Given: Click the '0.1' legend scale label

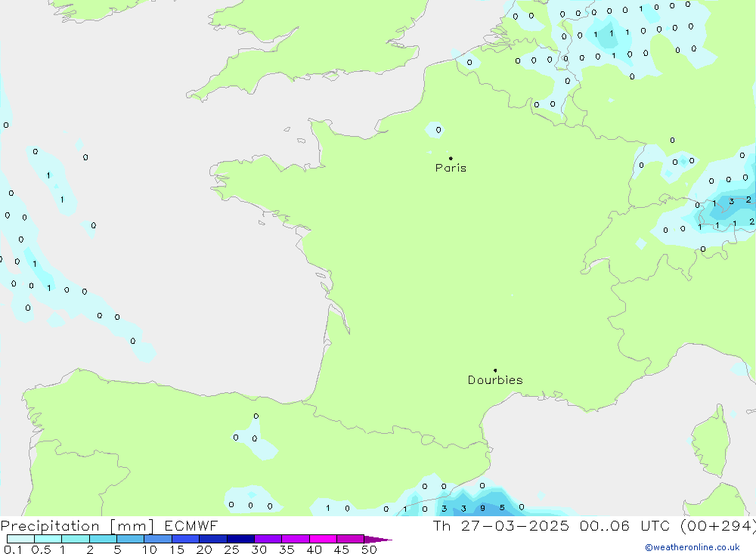Looking at the screenshot, I should coord(13,549).
